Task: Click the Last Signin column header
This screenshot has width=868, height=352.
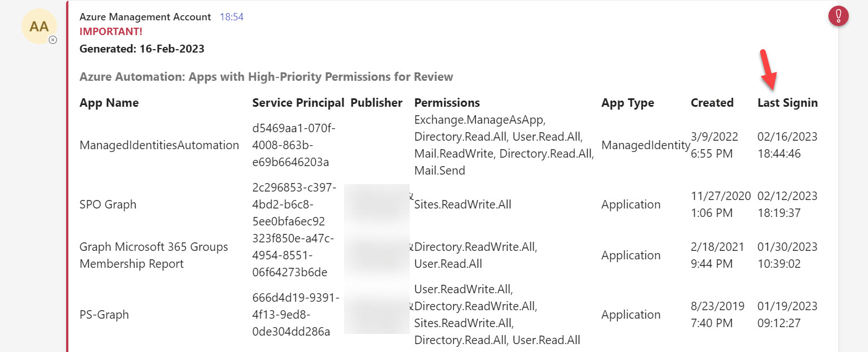Action: click(788, 103)
